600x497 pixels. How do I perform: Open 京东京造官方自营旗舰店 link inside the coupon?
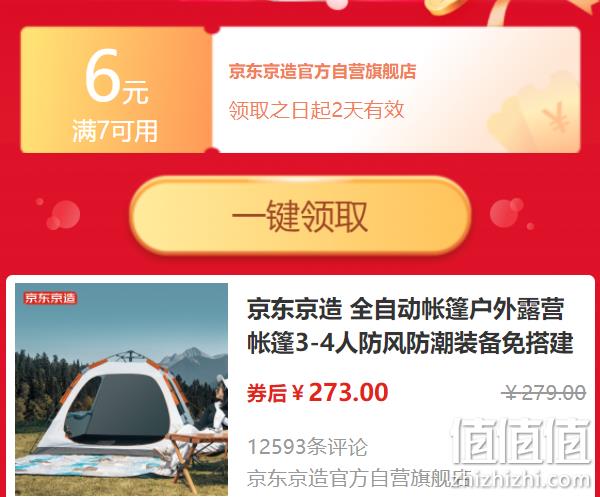coord(322,72)
